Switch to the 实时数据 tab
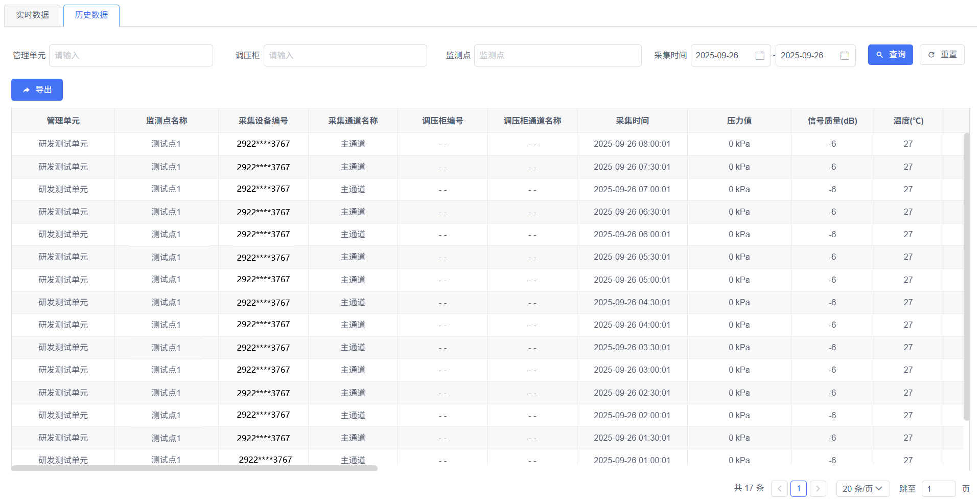 pyautogui.click(x=32, y=15)
